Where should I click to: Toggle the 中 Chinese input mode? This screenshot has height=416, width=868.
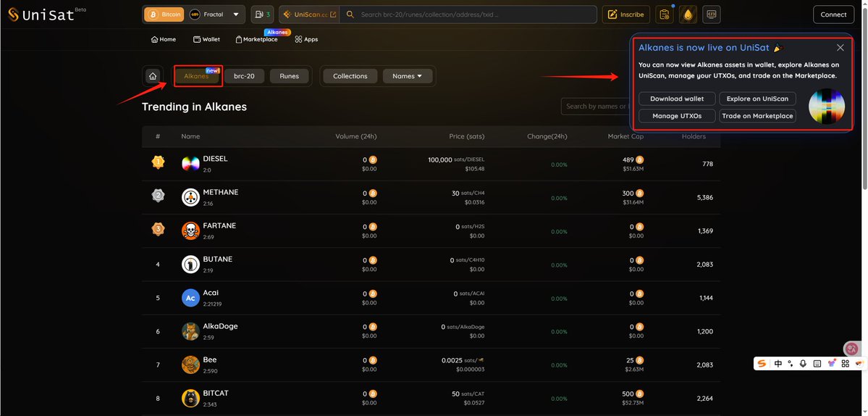[x=778, y=363]
